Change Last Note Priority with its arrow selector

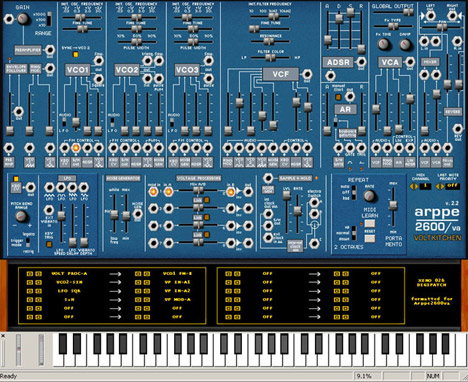(440, 186)
